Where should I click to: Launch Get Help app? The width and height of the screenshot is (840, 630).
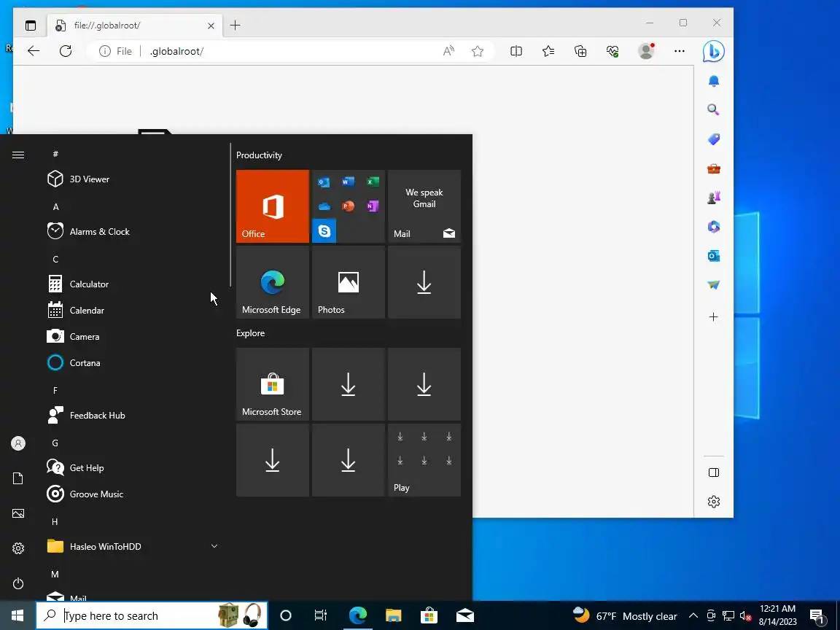point(131,467)
